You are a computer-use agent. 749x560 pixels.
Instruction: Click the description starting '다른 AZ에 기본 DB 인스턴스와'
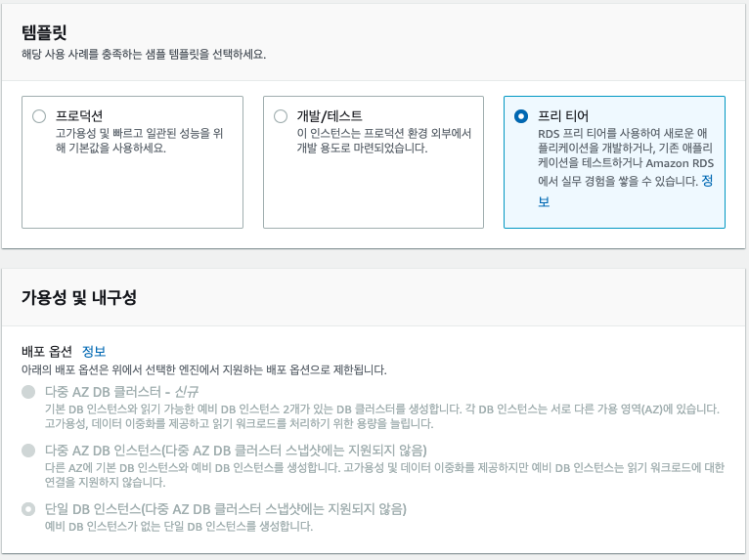click(x=384, y=475)
